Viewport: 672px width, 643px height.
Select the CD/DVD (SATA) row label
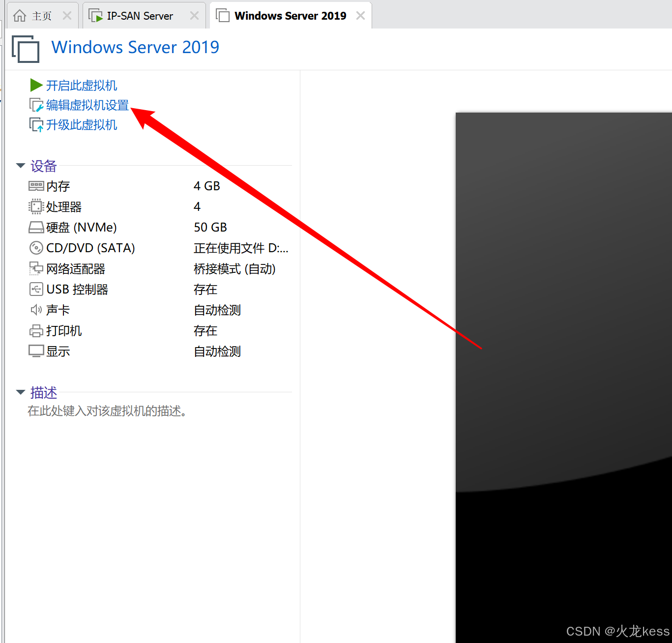90,248
